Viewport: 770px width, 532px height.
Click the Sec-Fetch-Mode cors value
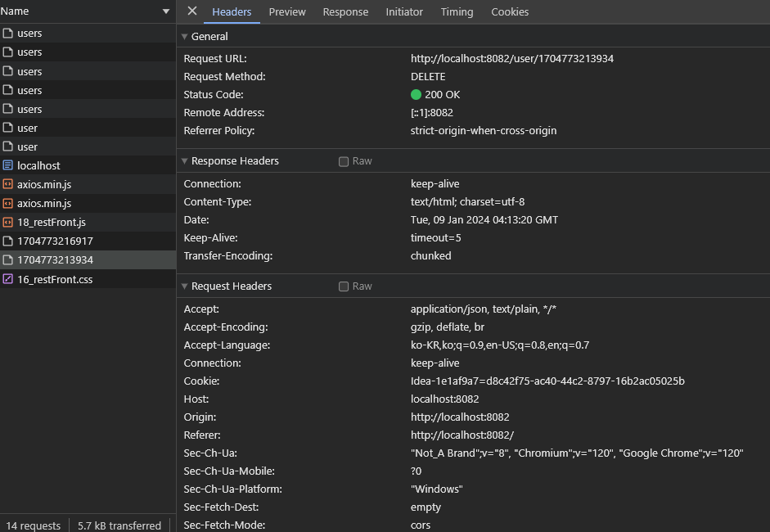coord(421,525)
